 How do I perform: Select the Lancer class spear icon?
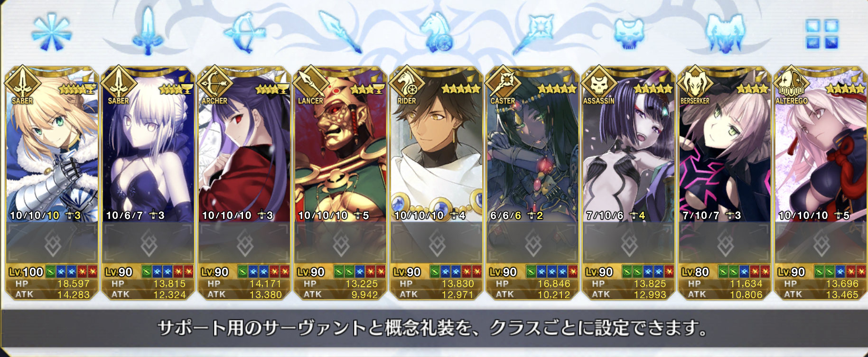coord(340,31)
